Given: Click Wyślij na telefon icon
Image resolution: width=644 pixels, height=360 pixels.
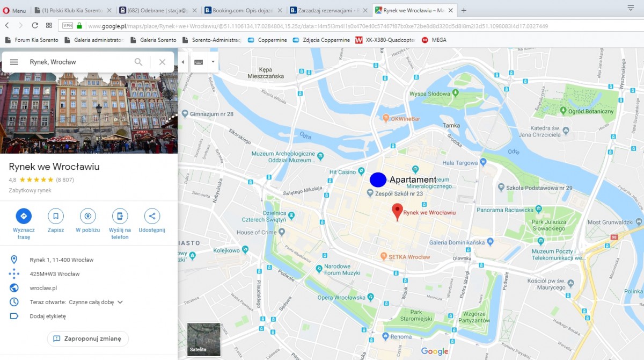Looking at the screenshot, I should tap(120, 216).
